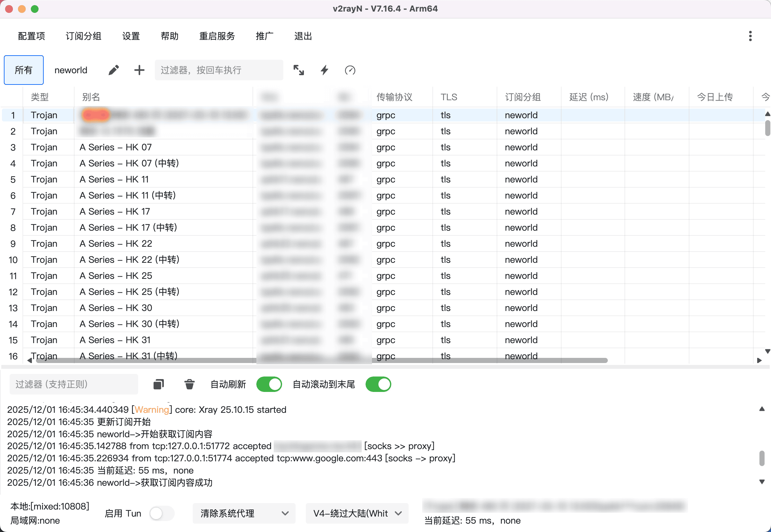Copy log with the copy icon
The image size is (771, 532).
click(159, 384)
